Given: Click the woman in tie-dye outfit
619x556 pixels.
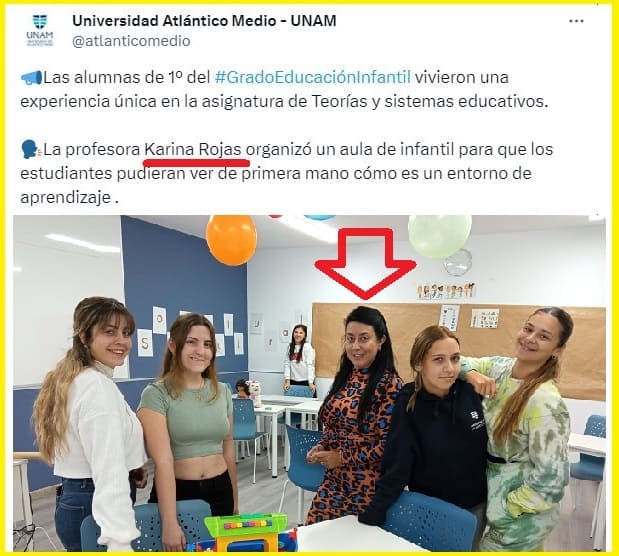Looking at the screenshot, I should pyautogui.click(x=523, y=426).
